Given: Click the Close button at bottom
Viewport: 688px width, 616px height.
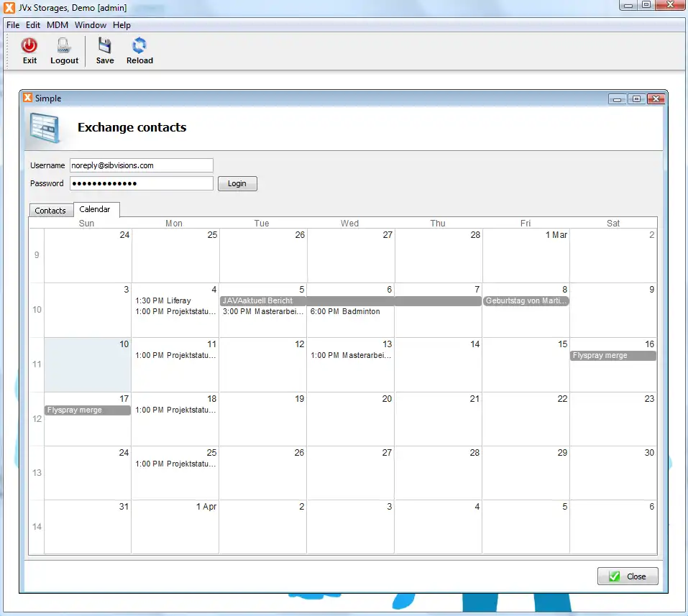Looking at the screenshot, I should click(x=628, y=576).
